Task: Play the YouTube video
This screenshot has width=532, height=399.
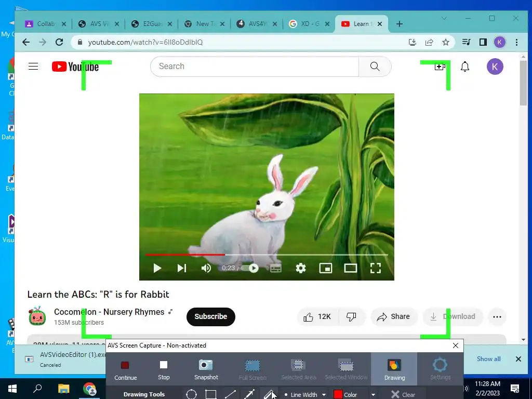Action: click(157, 268)
